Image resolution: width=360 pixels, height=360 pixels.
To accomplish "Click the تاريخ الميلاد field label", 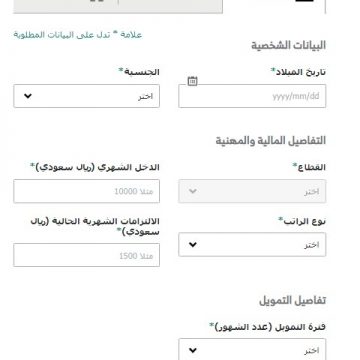I will 298,72.
